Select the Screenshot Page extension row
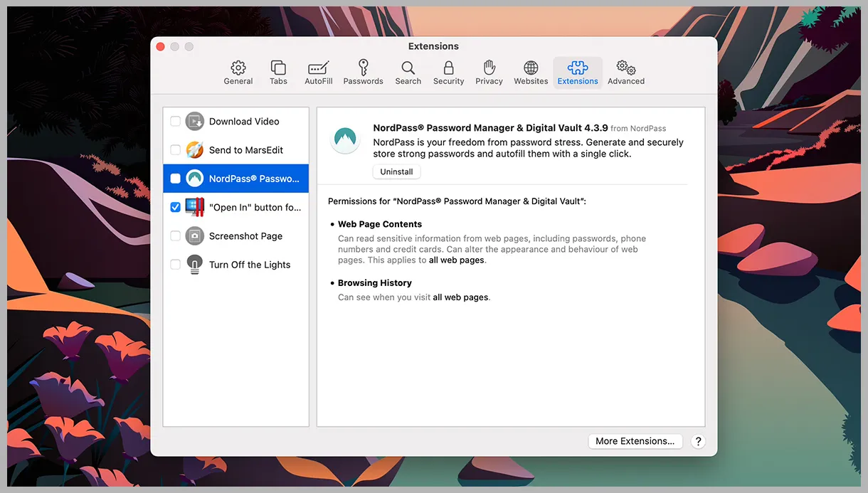868x493 pixels. (245, 236)
